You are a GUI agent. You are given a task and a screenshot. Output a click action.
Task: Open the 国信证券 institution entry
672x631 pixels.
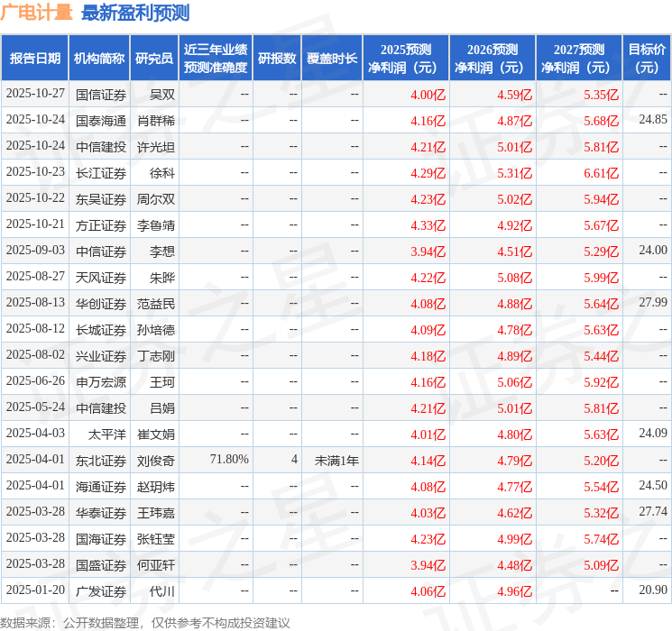(x=101, y=94)
